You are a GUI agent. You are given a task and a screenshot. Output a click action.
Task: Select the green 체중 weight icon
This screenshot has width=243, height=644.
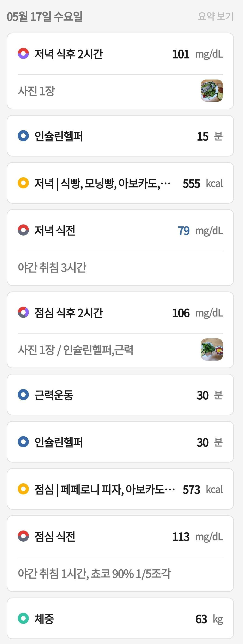coord(23,619)
